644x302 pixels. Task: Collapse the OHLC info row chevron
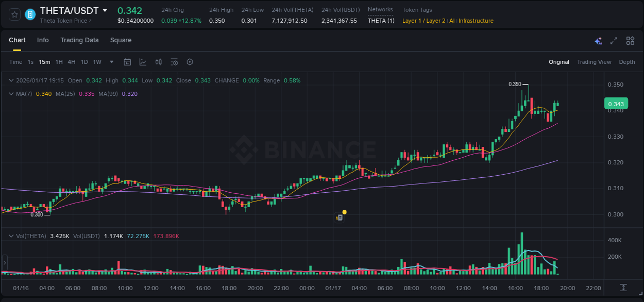(11, 80)
